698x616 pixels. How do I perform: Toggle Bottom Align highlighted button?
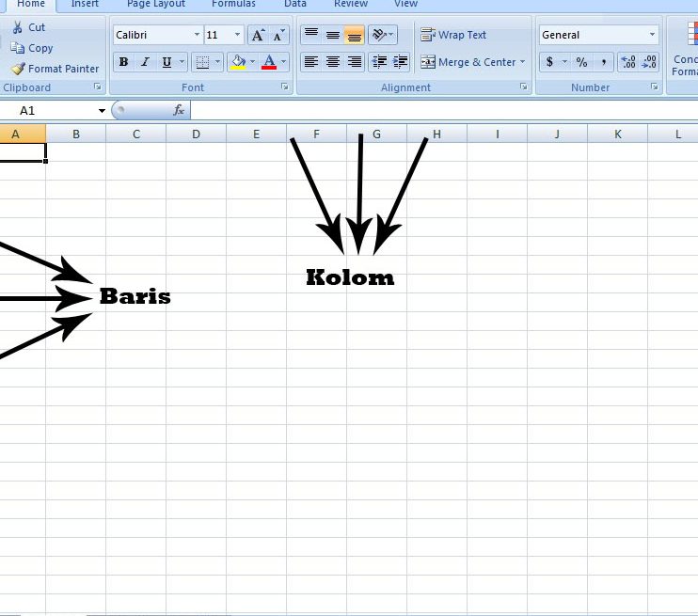click(x=355, y=35)
